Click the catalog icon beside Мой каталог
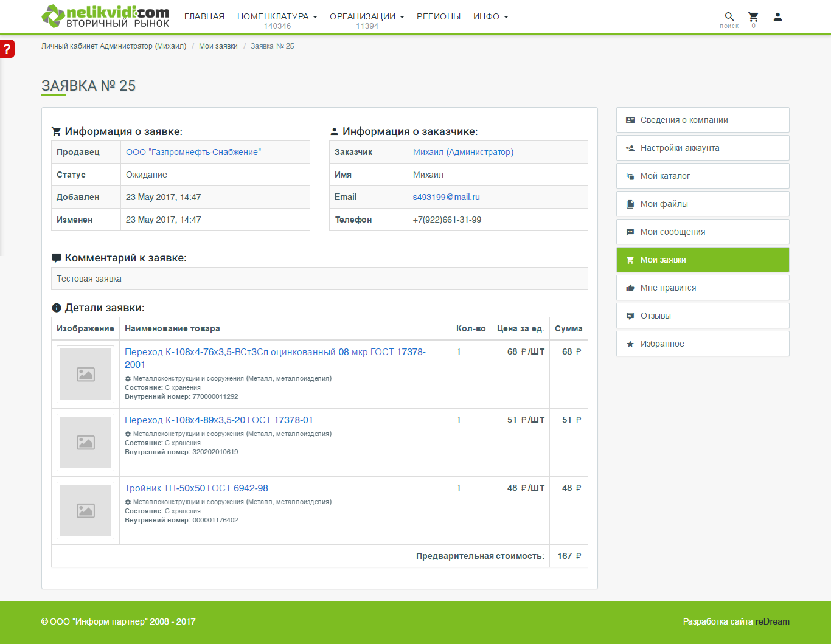Viewport: 831px width, 644px height. [x=630, y=176]
